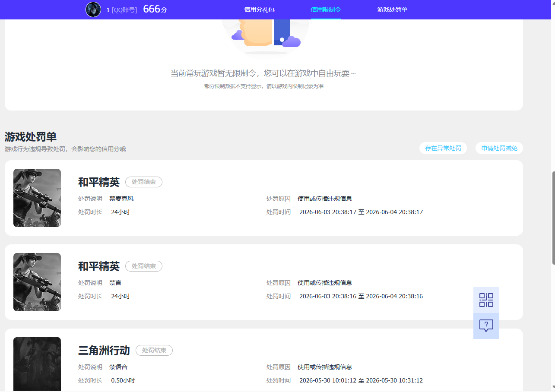555x392 pixels.
Task: Click the 禁语音 penalty description
Action: (x=118, y=367)
